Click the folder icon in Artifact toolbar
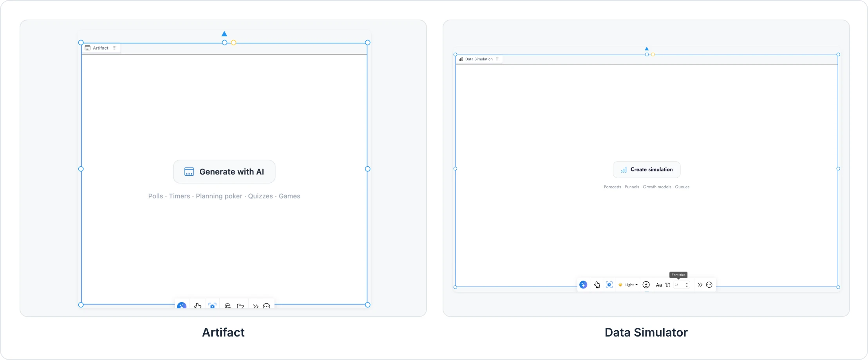Viewport: 868px width, 360px height. [x=241, y=306]
